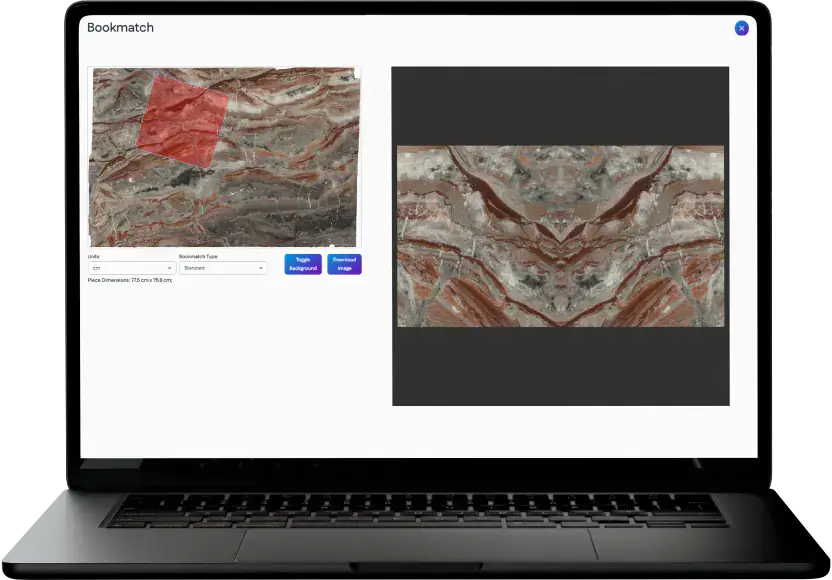Open the Units dropdown

point(132,268)
